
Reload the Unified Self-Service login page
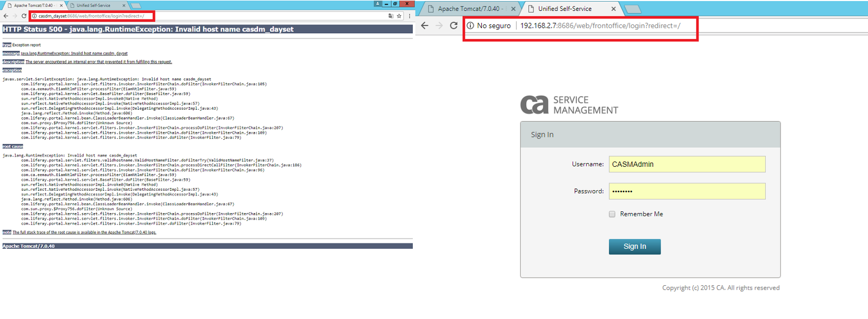coord(454,26)
